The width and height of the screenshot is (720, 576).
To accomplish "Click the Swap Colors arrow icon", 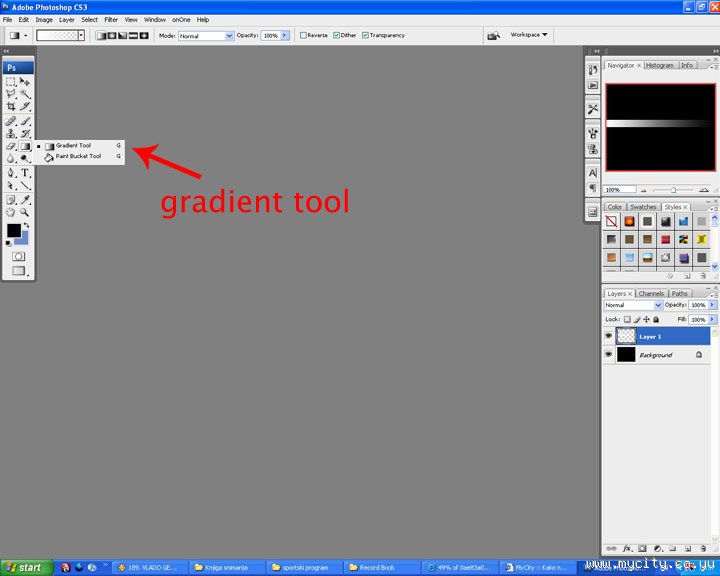I will click(x=27, y=225).
